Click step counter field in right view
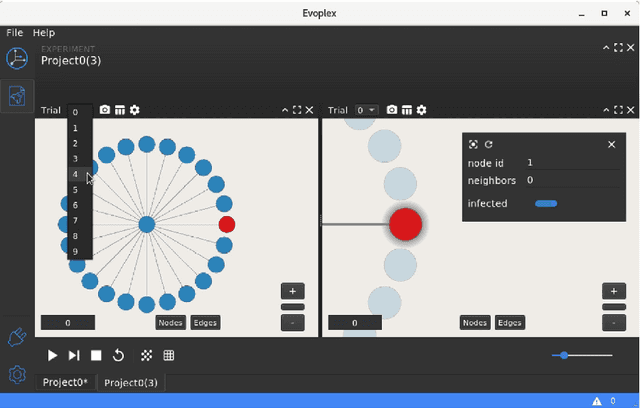 [355, 323]
